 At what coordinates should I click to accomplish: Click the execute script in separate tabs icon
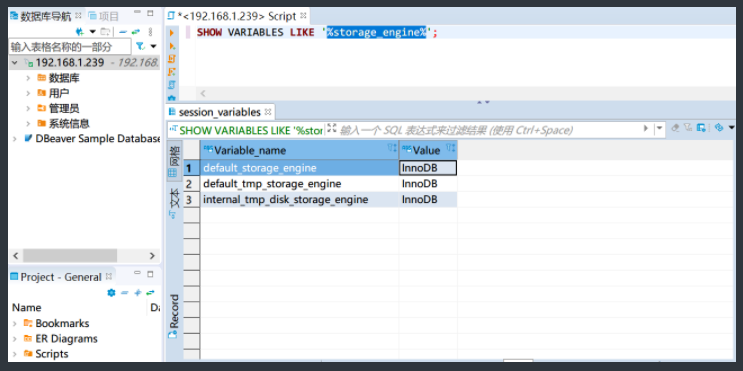click(x=172, y=72)
